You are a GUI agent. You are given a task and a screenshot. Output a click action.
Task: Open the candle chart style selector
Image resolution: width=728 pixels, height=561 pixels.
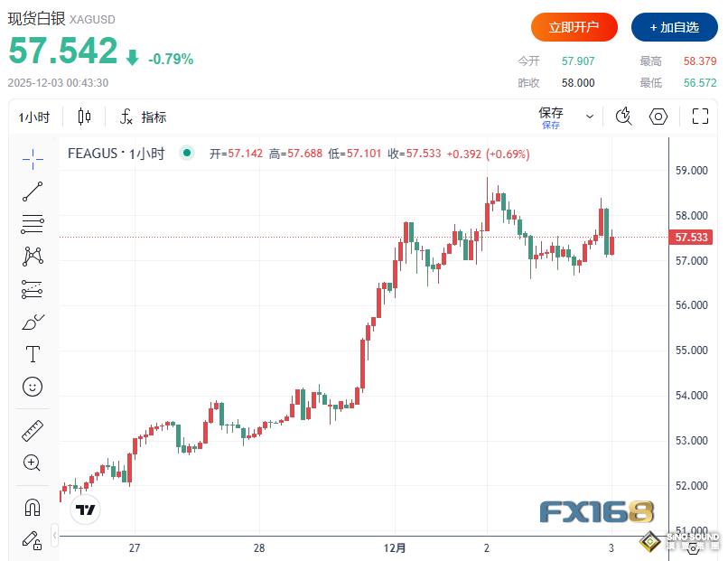coord(81,117)
